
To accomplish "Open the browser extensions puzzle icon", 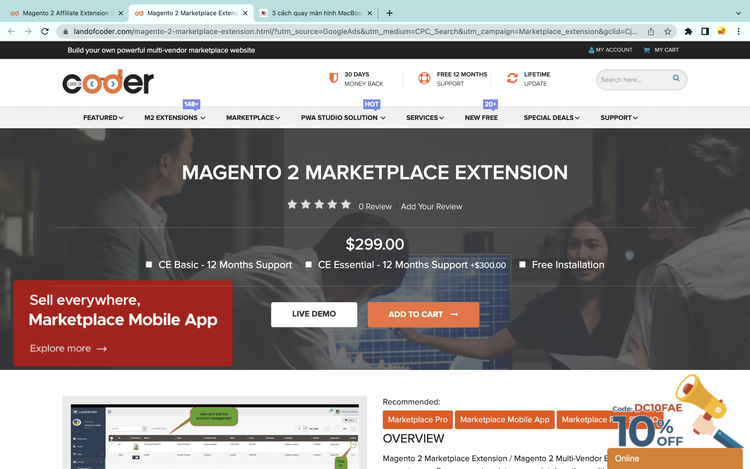I will (688, 31).
